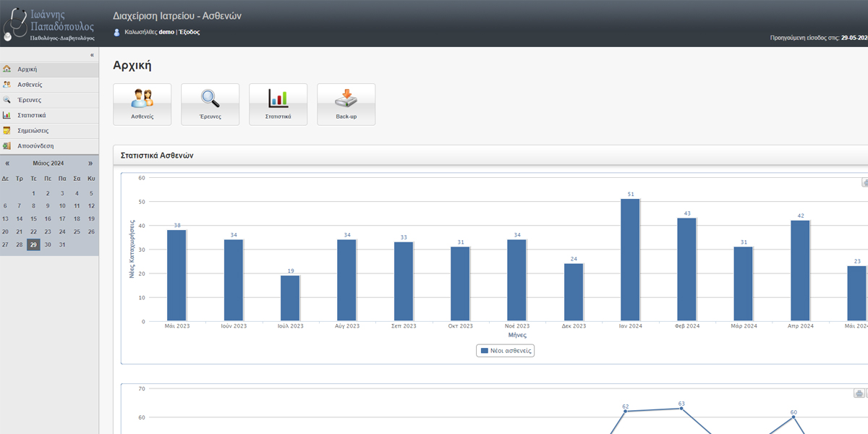
Task: Click the Ιαν 2024 bar valued 51
Action: pos(630,260)
